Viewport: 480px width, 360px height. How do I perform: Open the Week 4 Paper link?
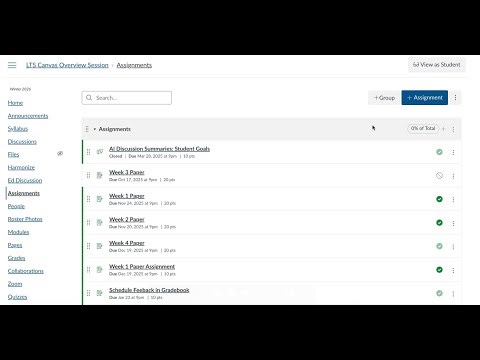point(127,243)
